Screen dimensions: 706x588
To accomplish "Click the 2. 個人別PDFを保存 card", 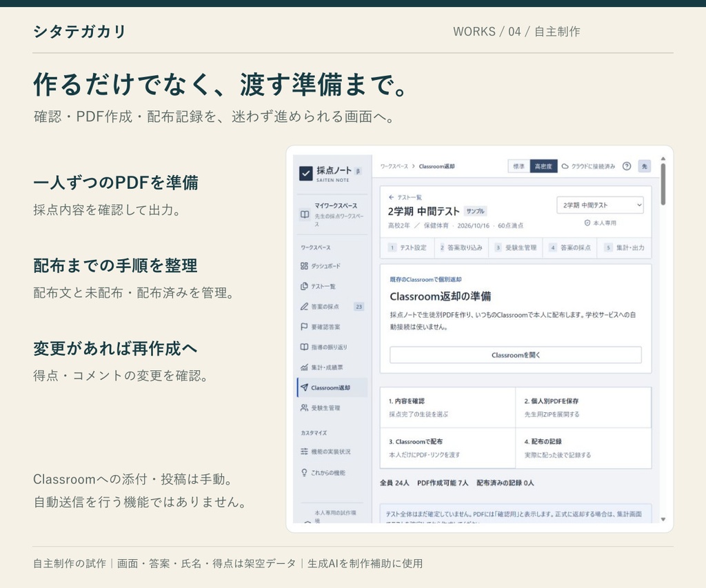I will [x=583, y=407].
